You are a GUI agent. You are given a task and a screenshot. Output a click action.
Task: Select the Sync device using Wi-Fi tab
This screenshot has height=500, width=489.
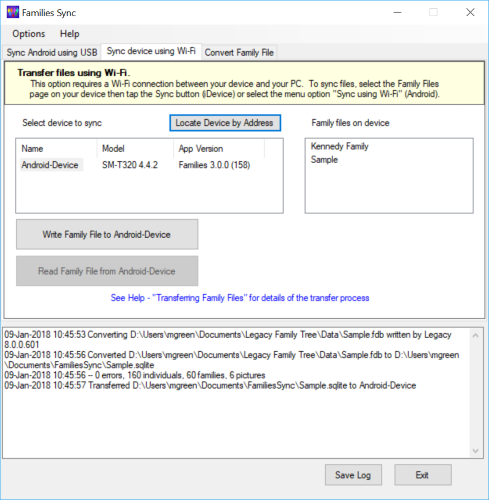[151, 51]
